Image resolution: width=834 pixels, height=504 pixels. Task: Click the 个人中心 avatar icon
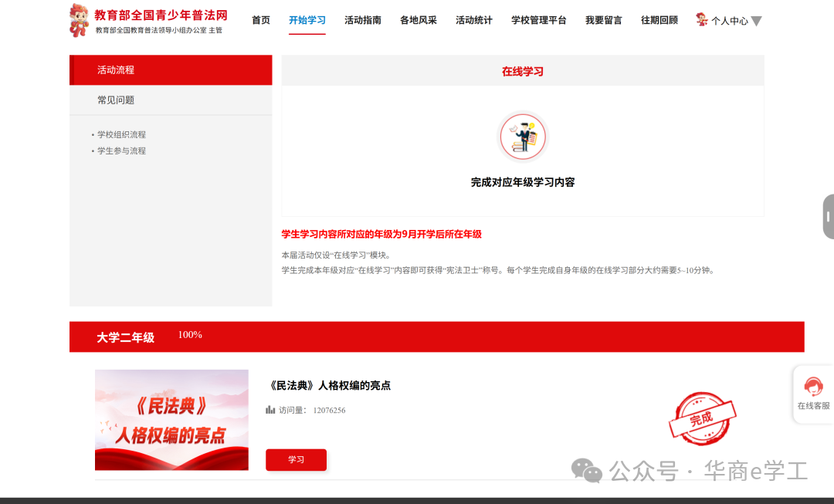coord(701,20)
